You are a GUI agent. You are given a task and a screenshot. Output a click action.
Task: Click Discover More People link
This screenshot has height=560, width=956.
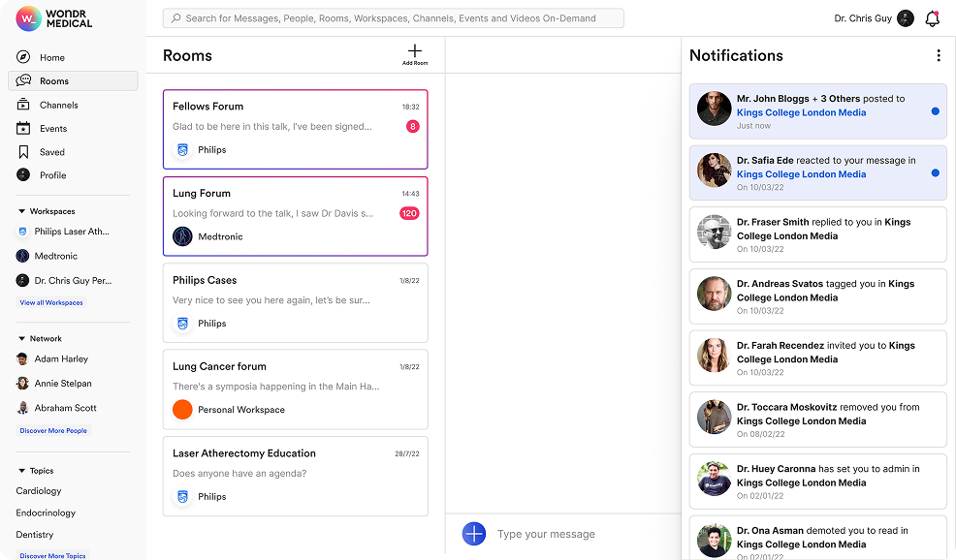point(53,430)
